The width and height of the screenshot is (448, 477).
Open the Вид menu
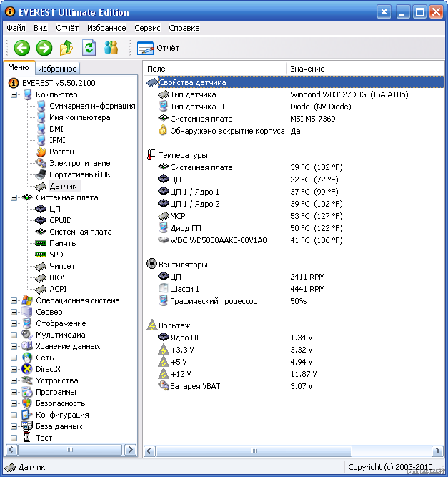coord(40,28)
